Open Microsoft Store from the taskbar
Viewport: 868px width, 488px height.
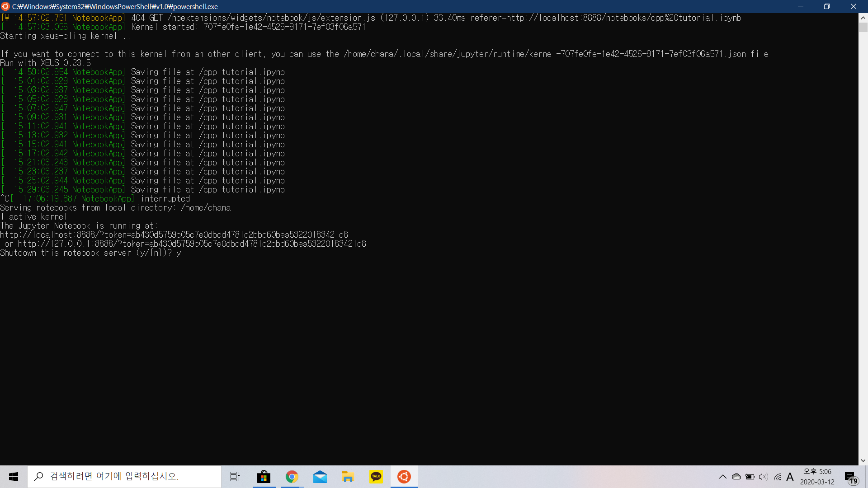point(264,477)
